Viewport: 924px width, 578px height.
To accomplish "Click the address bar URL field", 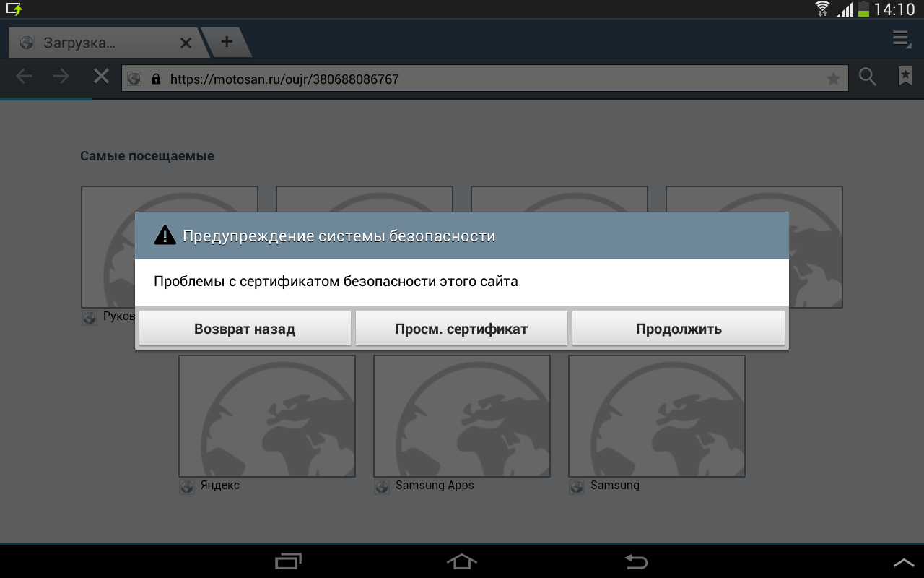I will point(485,79).
